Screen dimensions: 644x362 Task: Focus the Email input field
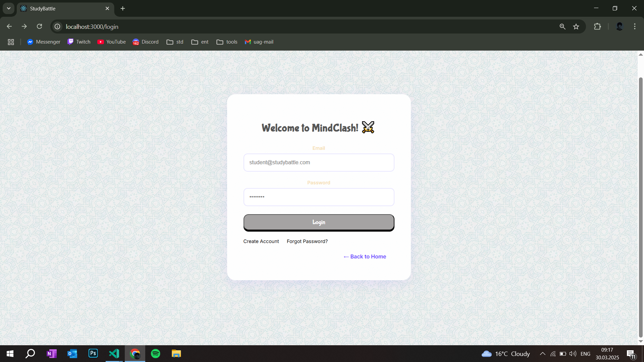319,163
